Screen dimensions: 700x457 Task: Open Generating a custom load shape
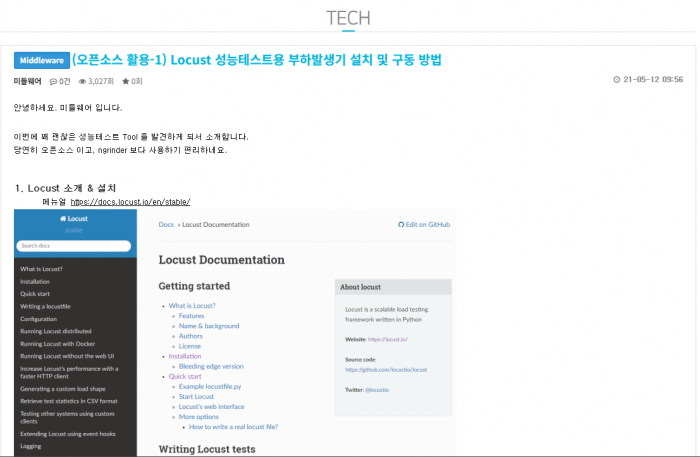pos(63,389)
